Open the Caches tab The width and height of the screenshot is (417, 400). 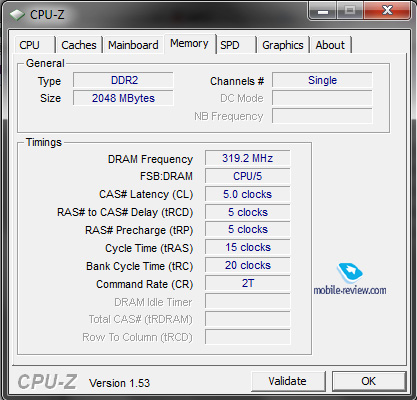pyautogui.click(x=79, y=45)
